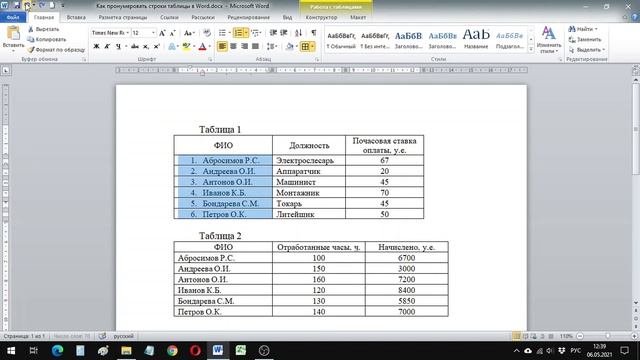Shrink font size icon
This screenshot has width=640, height=360.
coord(173,33)
